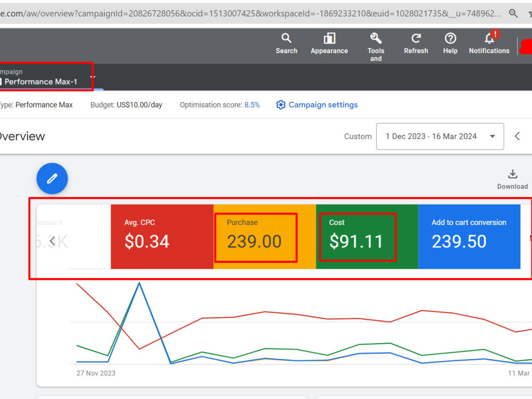Click the optimisation score 8.5% link
This screenshot has width=532, height=399.
click(252, 105)
